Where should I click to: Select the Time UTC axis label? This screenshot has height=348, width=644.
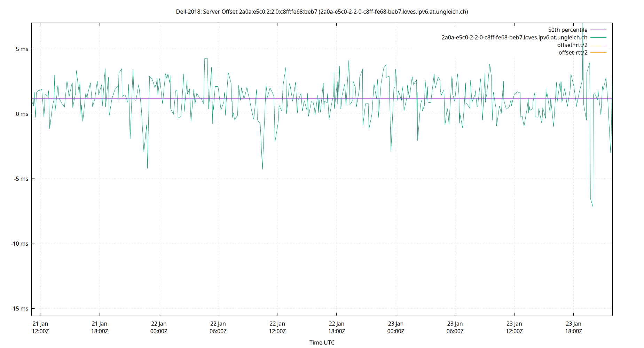pos(322,342)
